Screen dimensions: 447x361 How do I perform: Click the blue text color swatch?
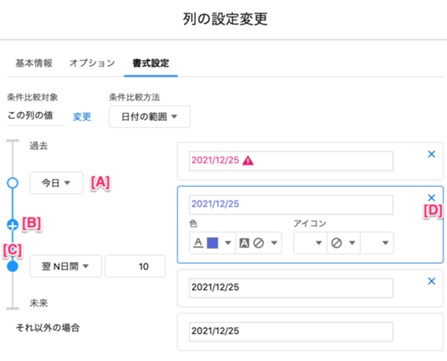213,243
